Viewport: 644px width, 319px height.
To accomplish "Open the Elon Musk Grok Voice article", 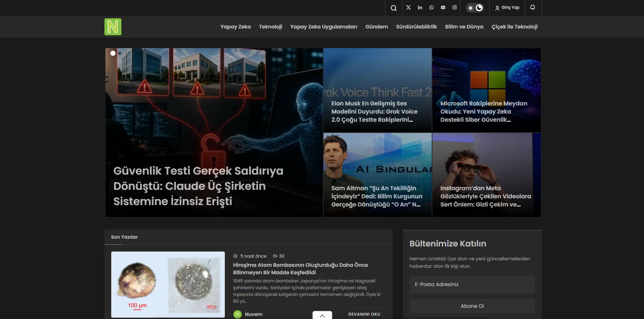I will tap(377, 90).
